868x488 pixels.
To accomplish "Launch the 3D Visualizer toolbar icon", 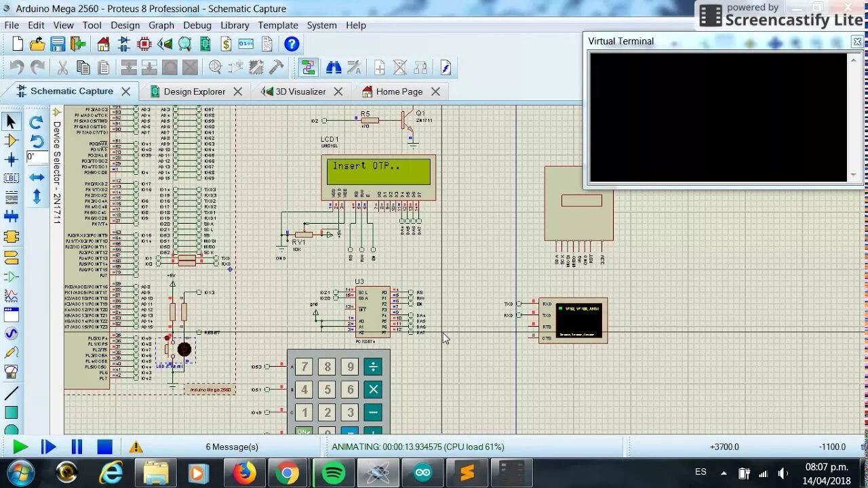I will (164, 45).
